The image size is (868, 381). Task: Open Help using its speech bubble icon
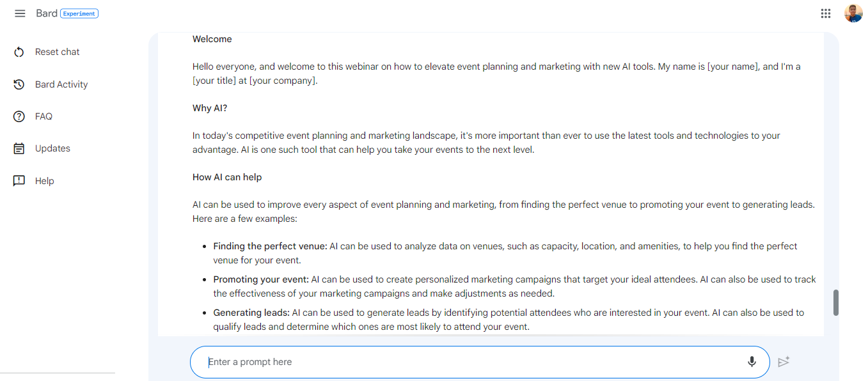coord(19,180)
